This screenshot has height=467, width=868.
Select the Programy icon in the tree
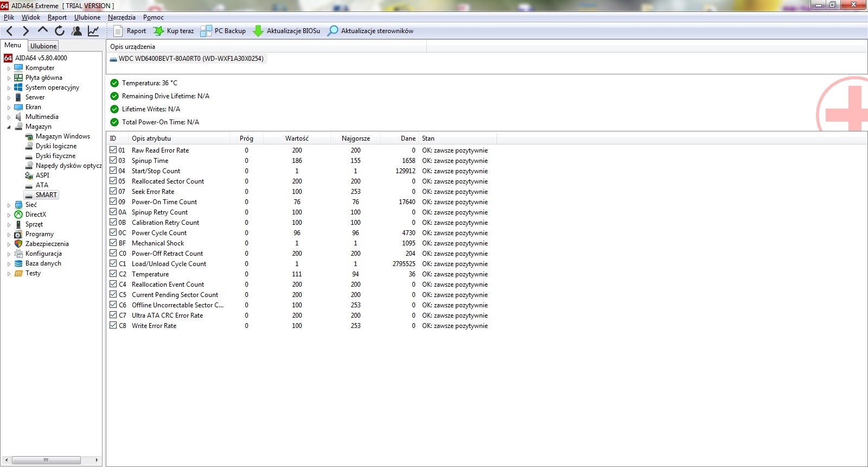[x=19, y=234]
